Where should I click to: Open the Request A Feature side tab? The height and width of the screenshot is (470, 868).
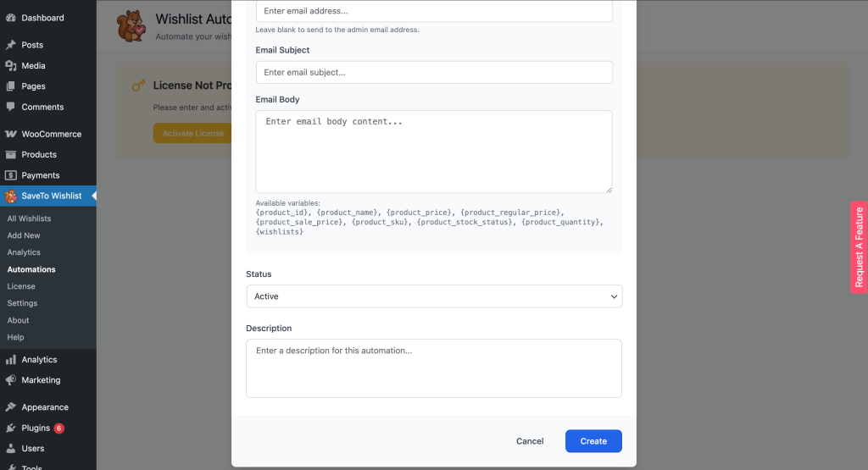(859, 247)
